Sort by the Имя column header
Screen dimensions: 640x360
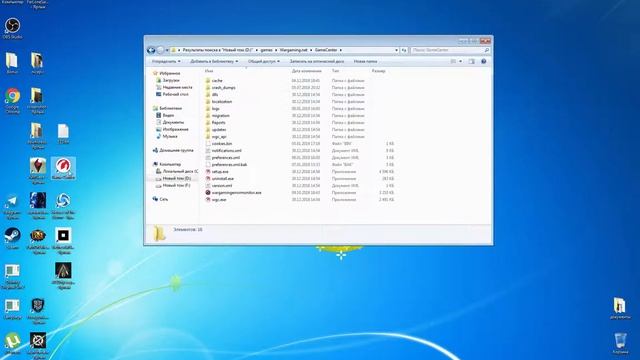pyautogui.click(x=209, y=71)
